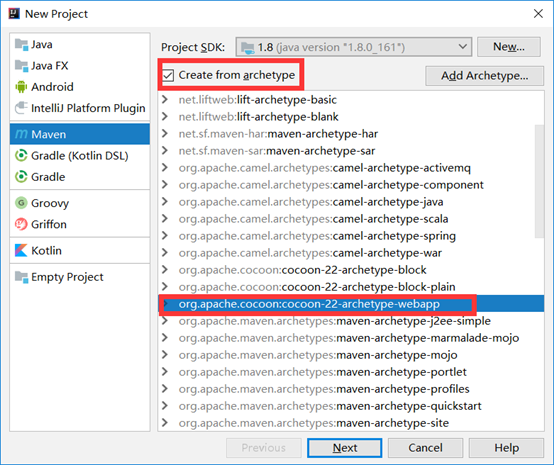The height and width of the screenshot is (465, 554).
Task: Expand maven-archetype-marmalade-mojo chevron
Action: (165, 337)
